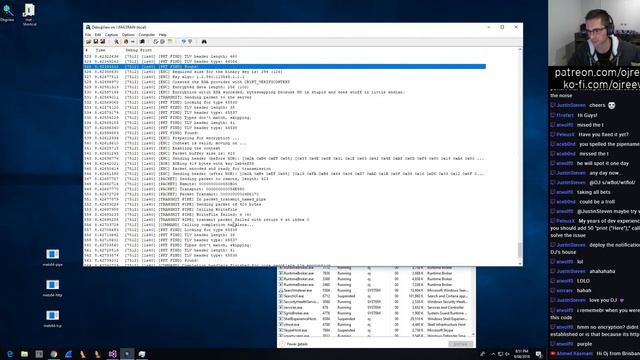640x360 pixels.
Task: Click the Time column header
Action: (x=101, y=50)
